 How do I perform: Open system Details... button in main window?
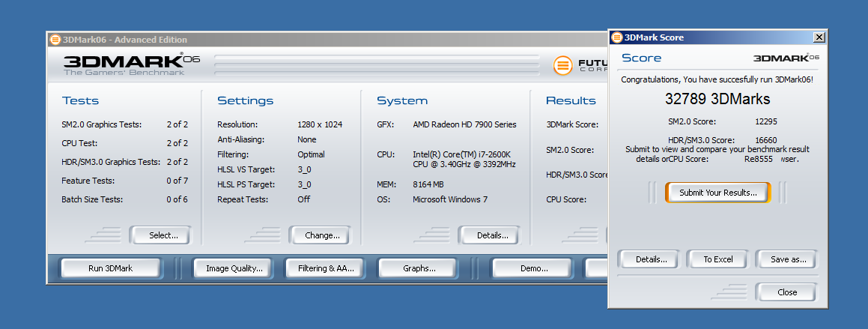click(489, 235)
